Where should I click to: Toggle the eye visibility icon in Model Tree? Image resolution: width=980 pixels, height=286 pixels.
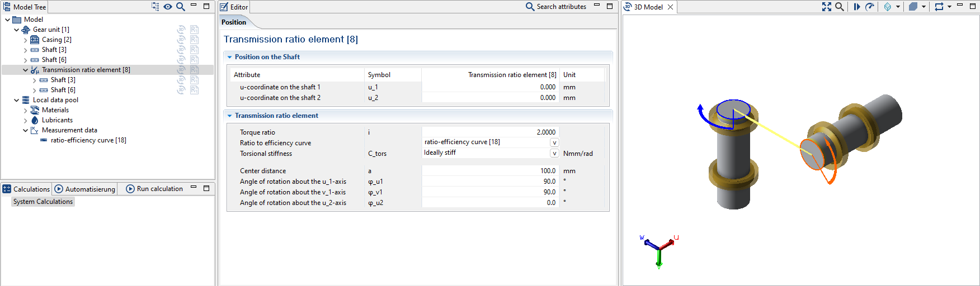(168, 7)
